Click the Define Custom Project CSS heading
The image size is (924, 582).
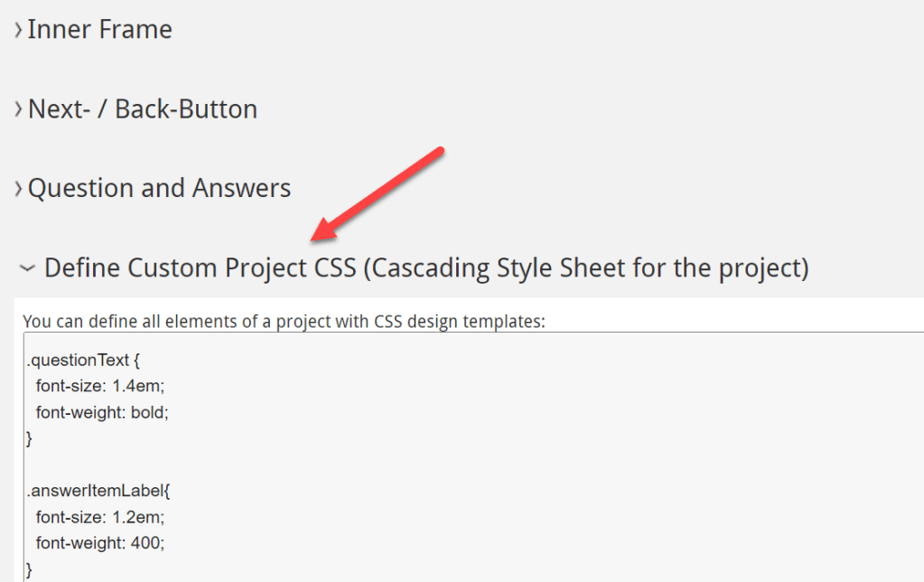click(x=426, y=268)
